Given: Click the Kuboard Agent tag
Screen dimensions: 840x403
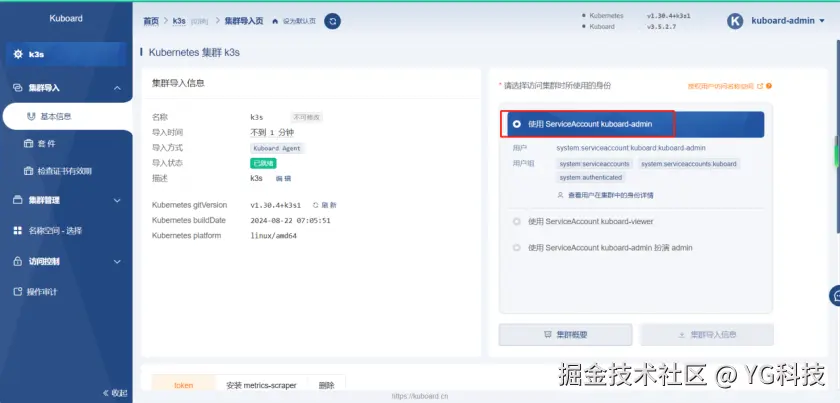Looking at the screenshot, I should point(277,148).
